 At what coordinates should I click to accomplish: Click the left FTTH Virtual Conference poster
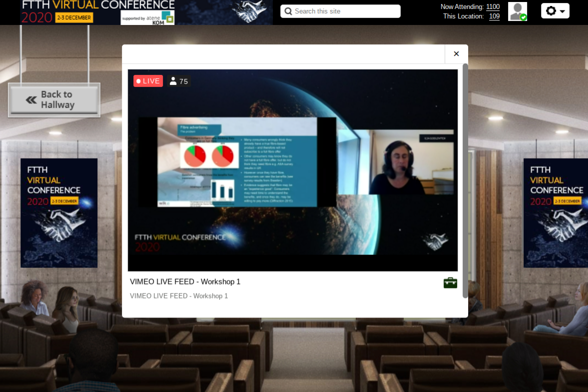(x=59, y=213)
